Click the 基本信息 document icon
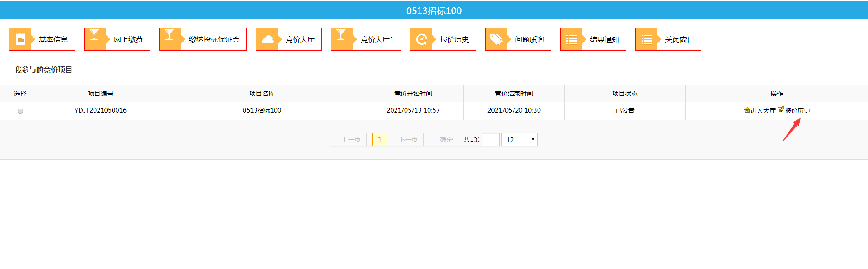Viewport: 868px width, 269px height. [x=20, y=39]
